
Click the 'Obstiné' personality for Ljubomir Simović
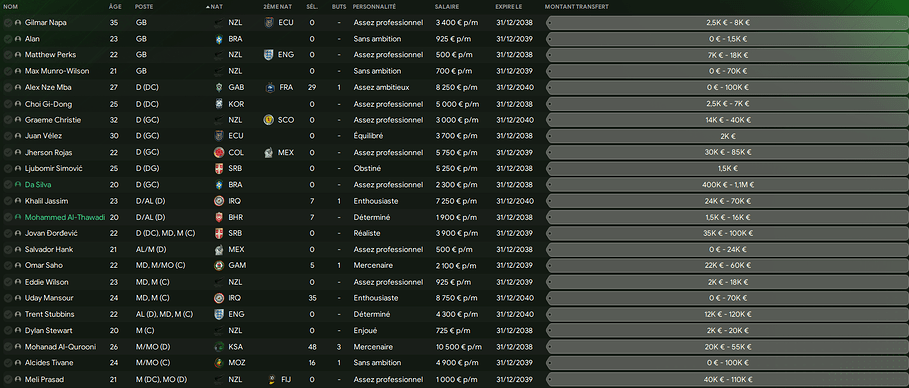[368, 169]
